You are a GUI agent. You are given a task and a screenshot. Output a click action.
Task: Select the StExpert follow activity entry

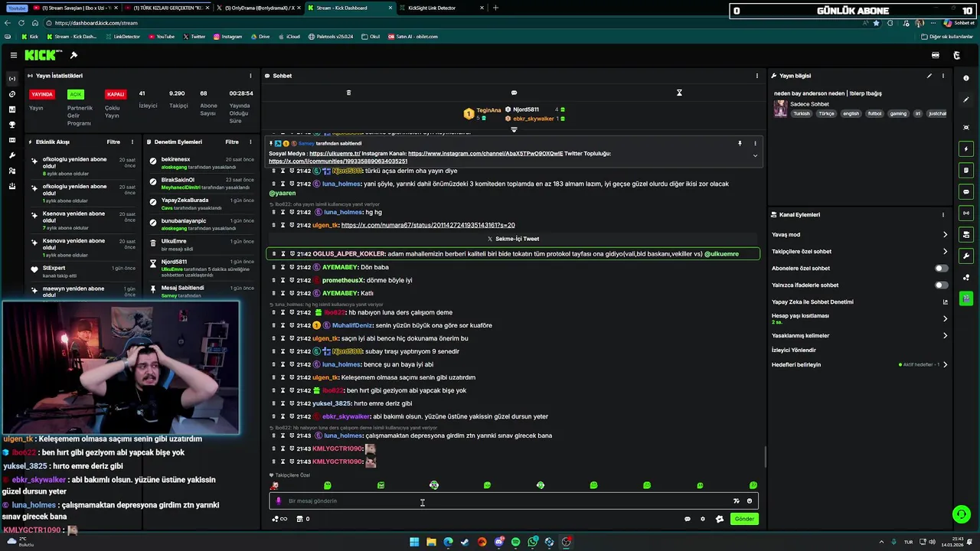point(83,271)
